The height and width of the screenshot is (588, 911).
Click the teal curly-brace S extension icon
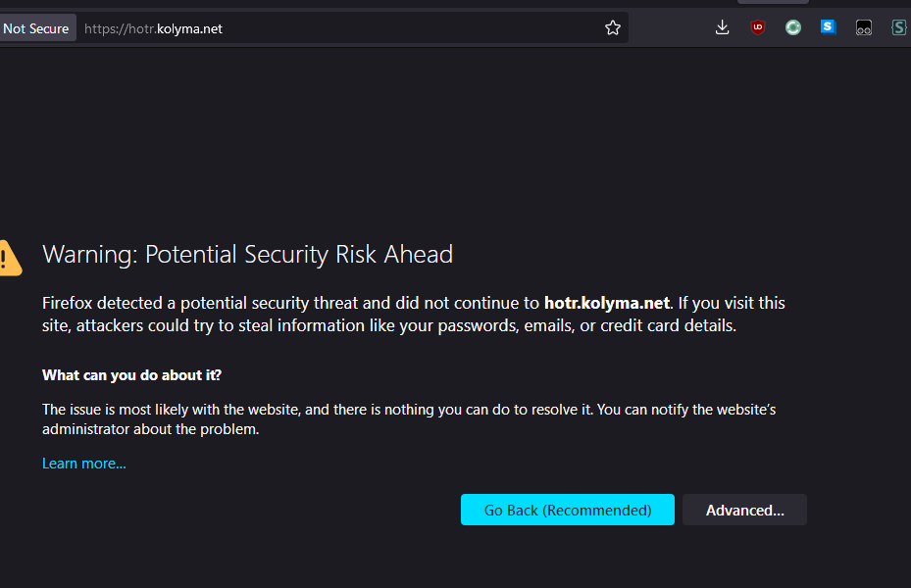click(898, 28)
